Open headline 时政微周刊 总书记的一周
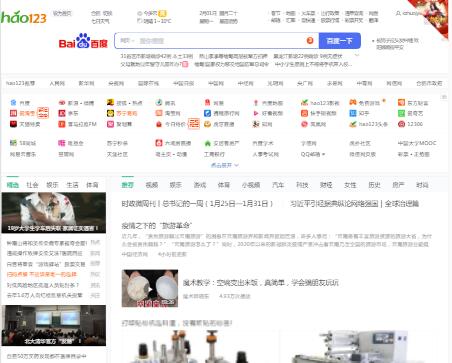 click(197, 204)
